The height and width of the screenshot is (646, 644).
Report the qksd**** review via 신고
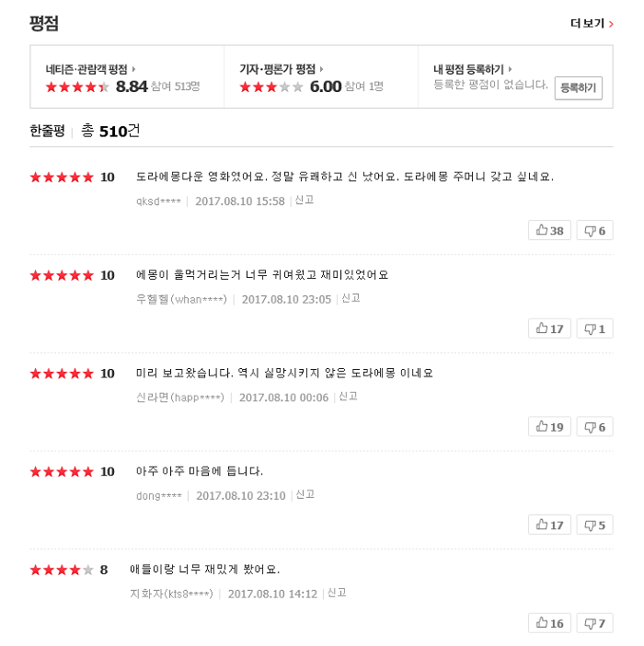(305, 200)
